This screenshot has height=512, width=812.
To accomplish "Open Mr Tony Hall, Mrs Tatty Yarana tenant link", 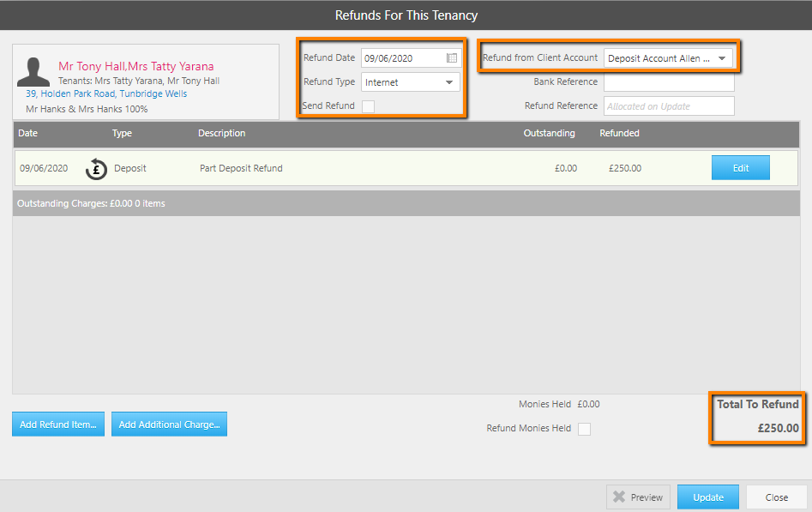I will 135,66.
